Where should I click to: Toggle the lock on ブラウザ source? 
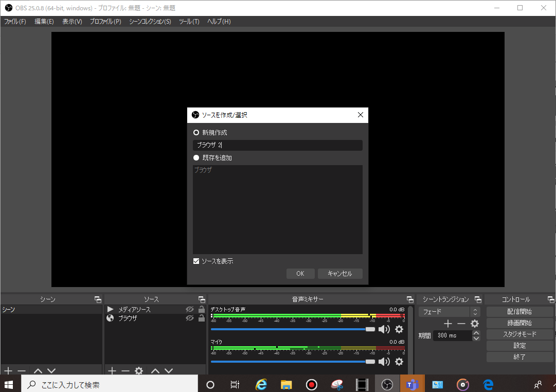pyautogui.click(x=202, y=318)
